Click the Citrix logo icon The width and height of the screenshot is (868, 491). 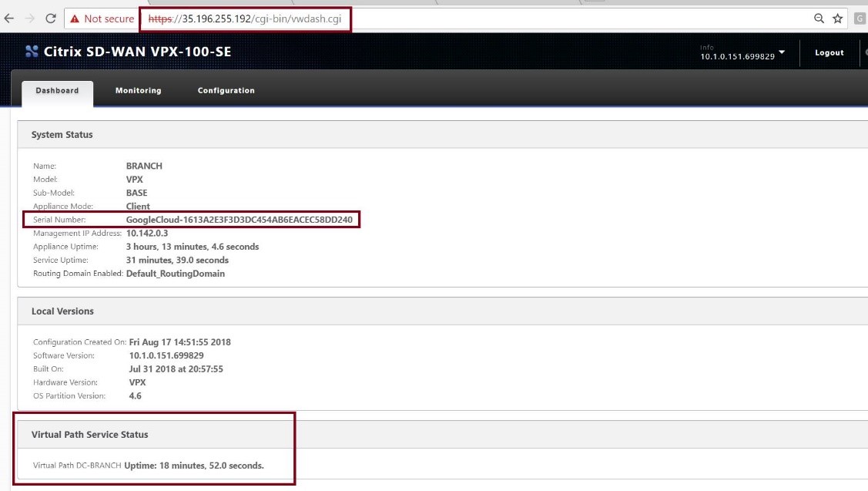click(x=32, y=52)
